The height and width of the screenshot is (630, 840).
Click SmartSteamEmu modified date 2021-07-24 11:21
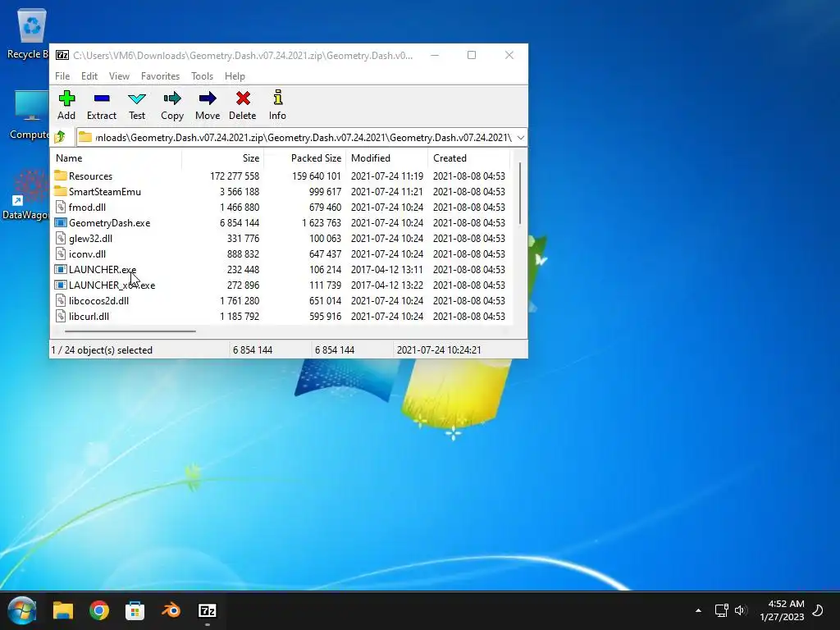pos(387,191)
